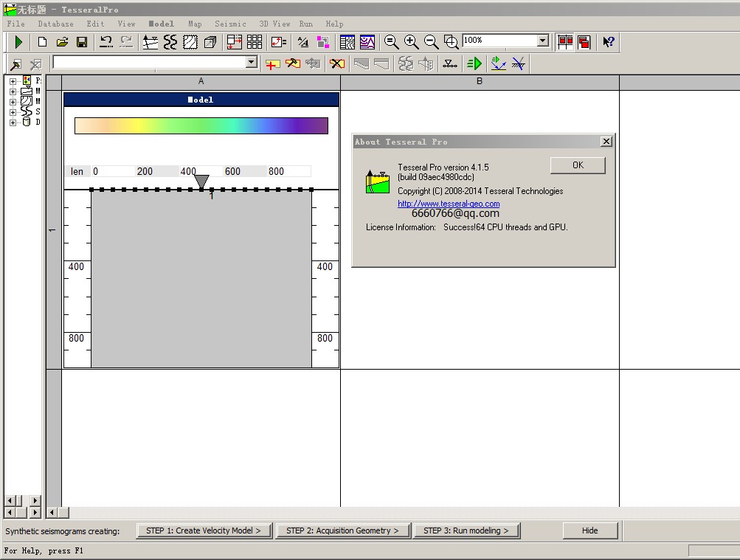740x560 pixels.
Task: Click the Model frame title bar
Action: pyautogui.click(x=201, y=100)
